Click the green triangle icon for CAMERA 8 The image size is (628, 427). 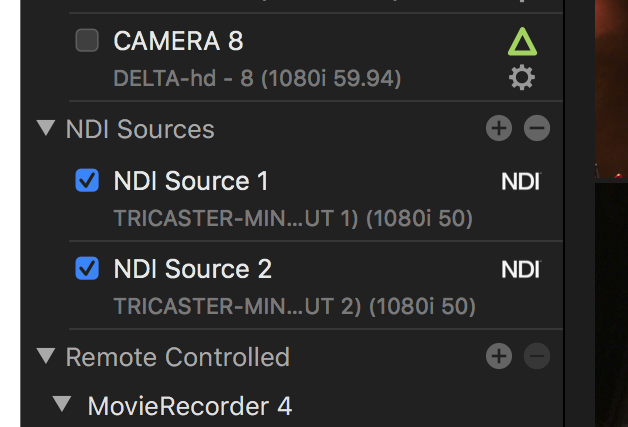pyautogui.click(x=522, y=41)
